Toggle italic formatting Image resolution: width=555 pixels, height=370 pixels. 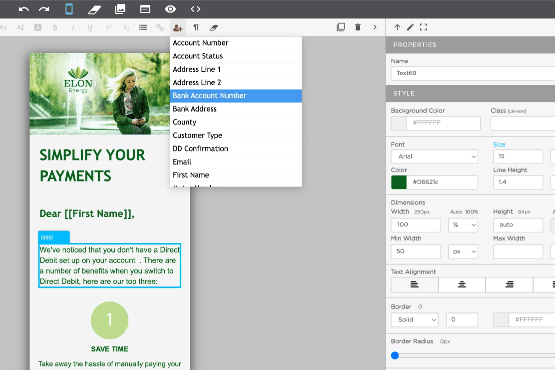coord(73,27)
